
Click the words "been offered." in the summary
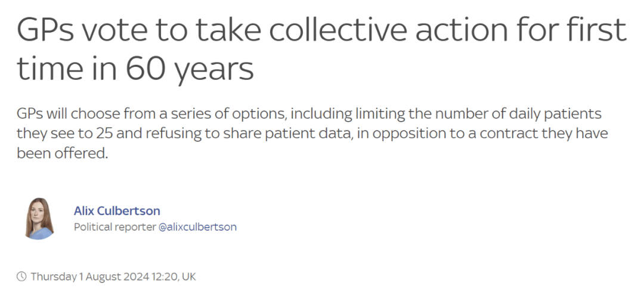(62, 153)
